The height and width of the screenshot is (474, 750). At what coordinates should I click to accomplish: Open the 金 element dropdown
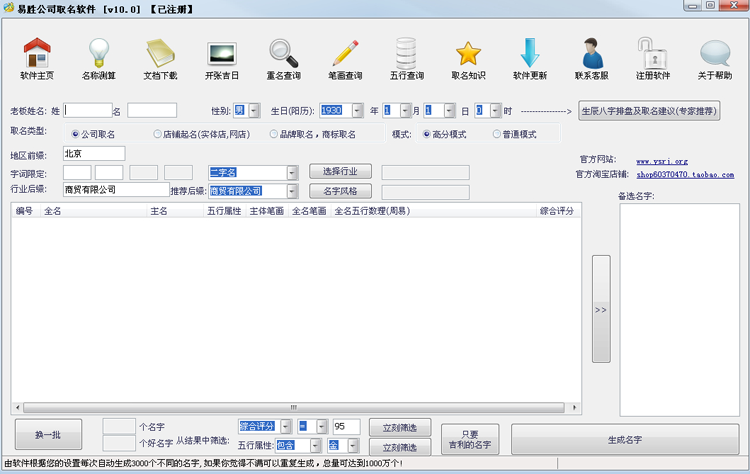pos(353,446)
